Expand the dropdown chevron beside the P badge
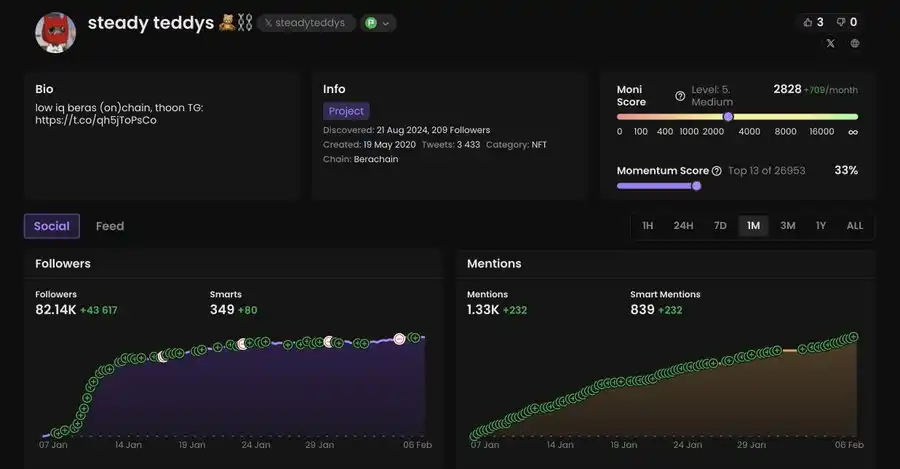 coord(386,23)
